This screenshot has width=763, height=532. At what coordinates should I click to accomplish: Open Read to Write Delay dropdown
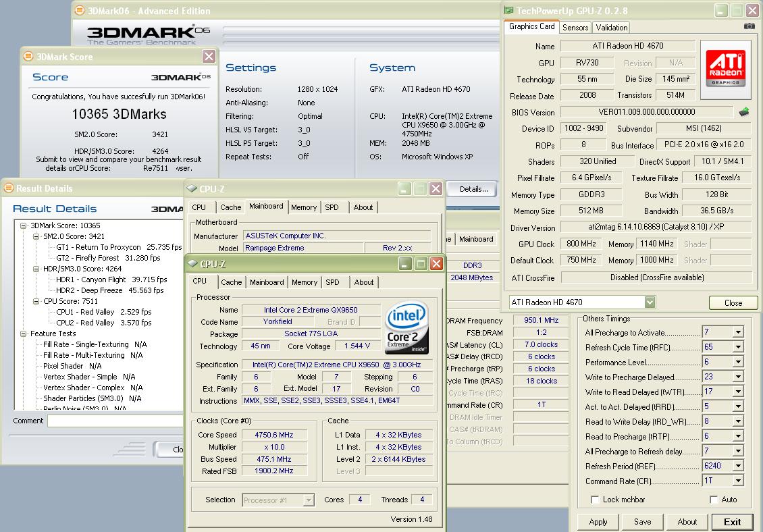click(738, 421)
